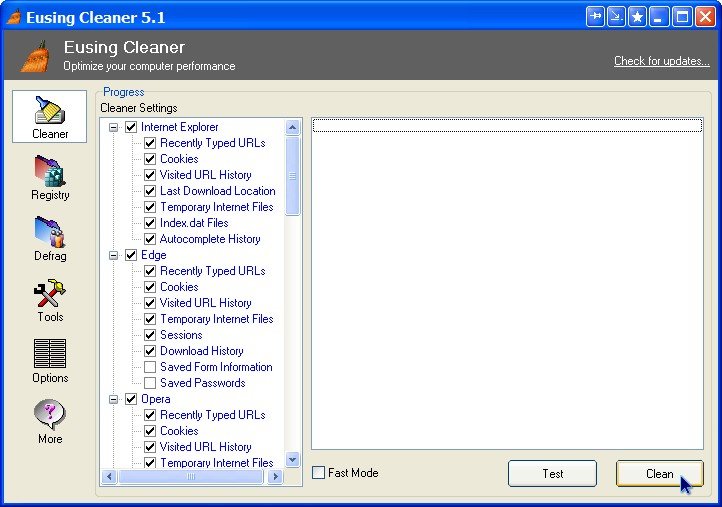Click the Eusing Cleaner broom logo
Image resolution: width=722 pixels, height=507 pixels.
point(35,57)
